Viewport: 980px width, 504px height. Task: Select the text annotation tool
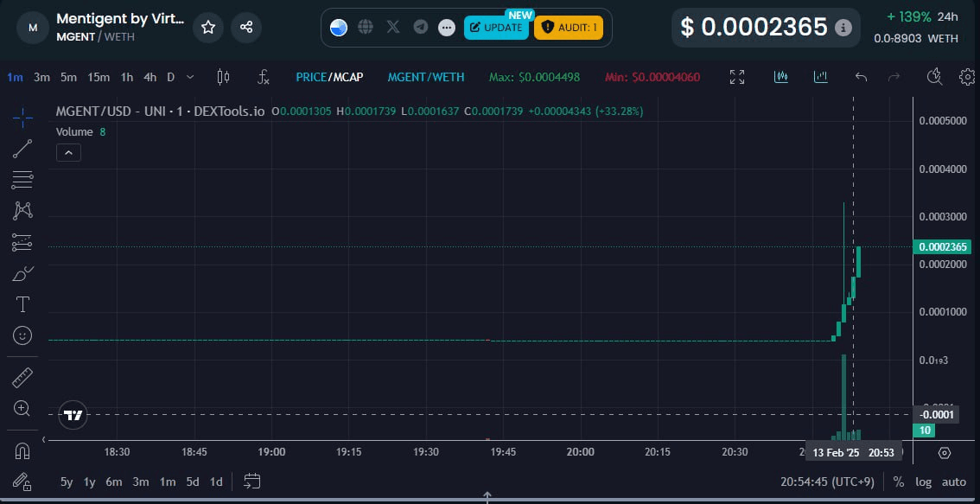(22, 304)
